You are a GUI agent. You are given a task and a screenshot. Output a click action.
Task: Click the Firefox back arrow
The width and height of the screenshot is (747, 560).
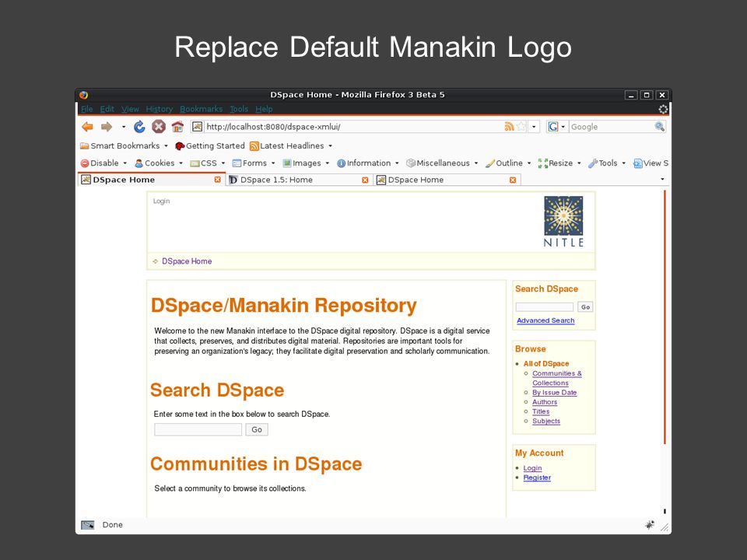coord(87,127)
